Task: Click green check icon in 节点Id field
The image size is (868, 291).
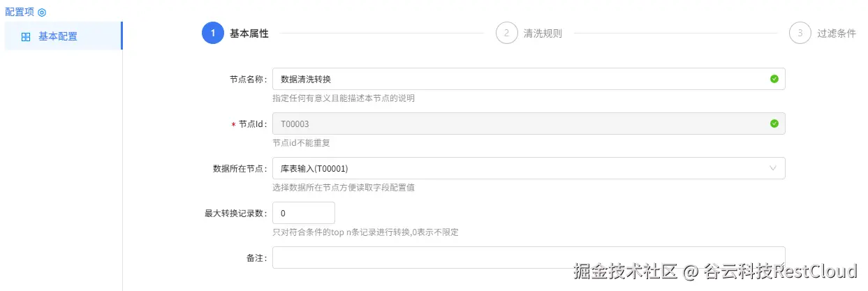Action: pyautogui.click(x=774, y=124)
